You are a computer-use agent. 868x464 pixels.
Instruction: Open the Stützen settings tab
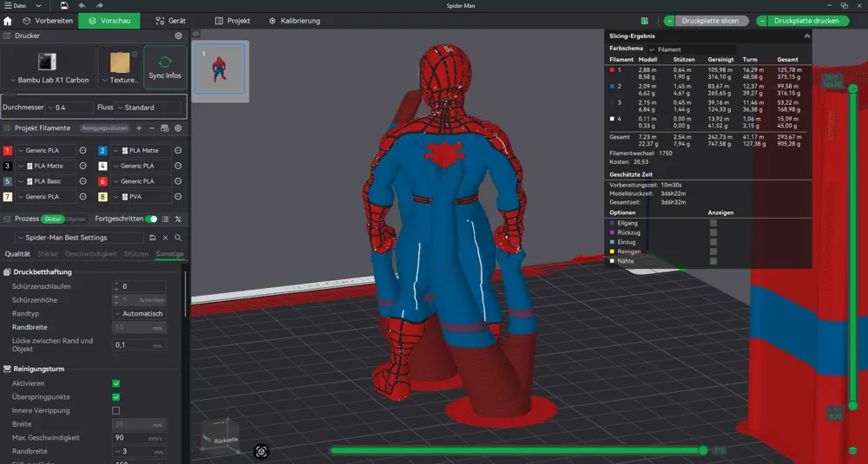coord(136,254)
